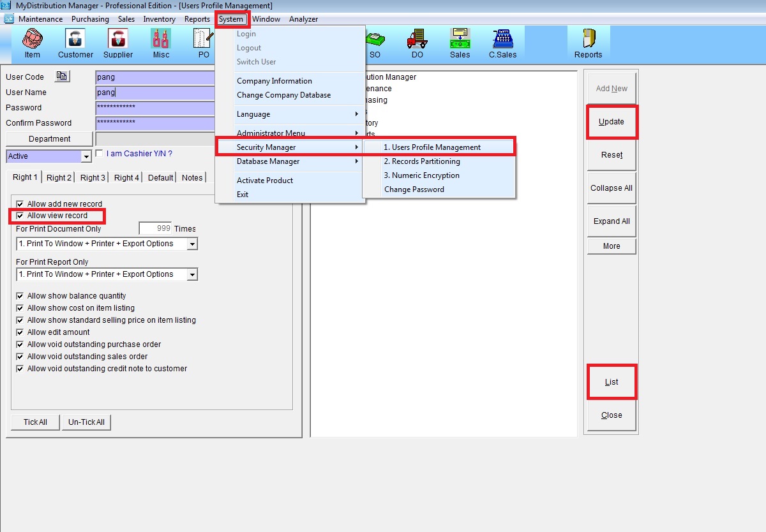766x532 pixels.
Task: Select Users Profile Management menu item
Action: coord(432,147)
